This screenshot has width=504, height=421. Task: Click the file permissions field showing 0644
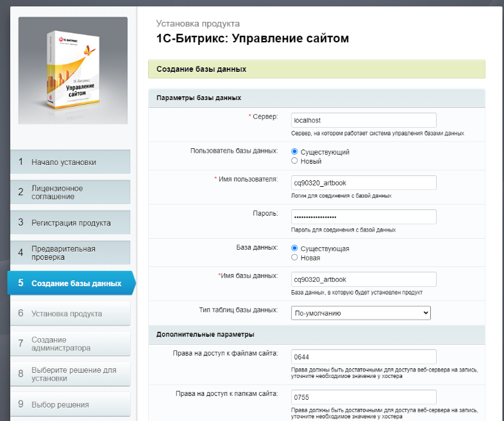tap(364, 357)
